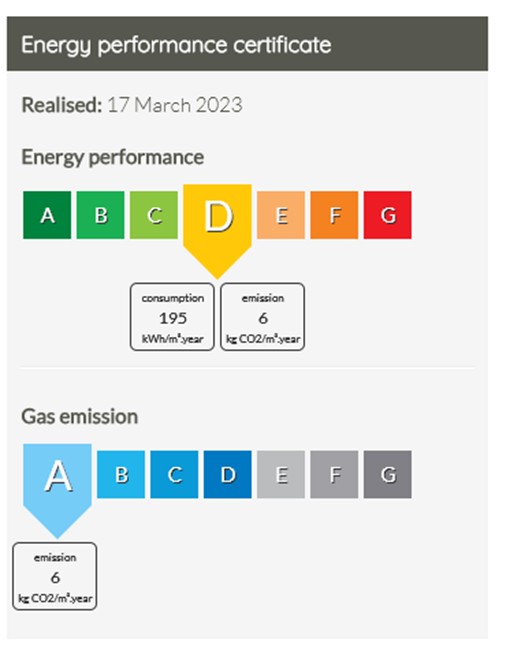510x650 pixels.
Task: Click the grey F gas emission box
Action: [334, 474]
